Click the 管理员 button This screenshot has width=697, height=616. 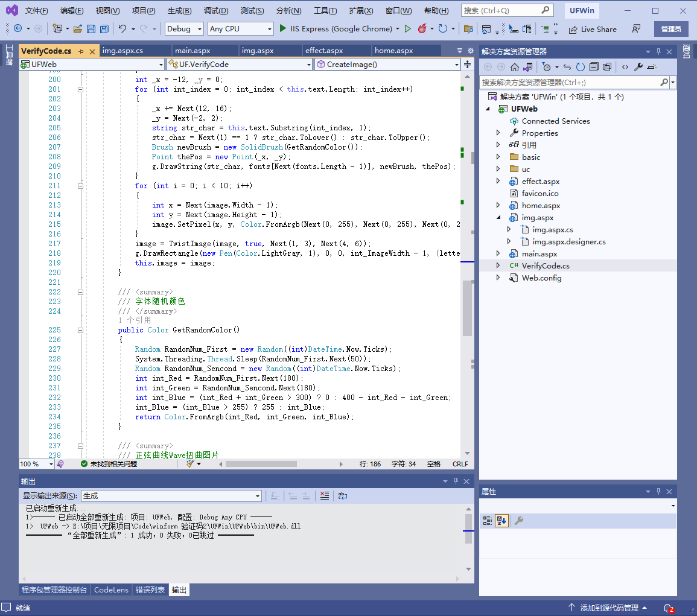671,29
